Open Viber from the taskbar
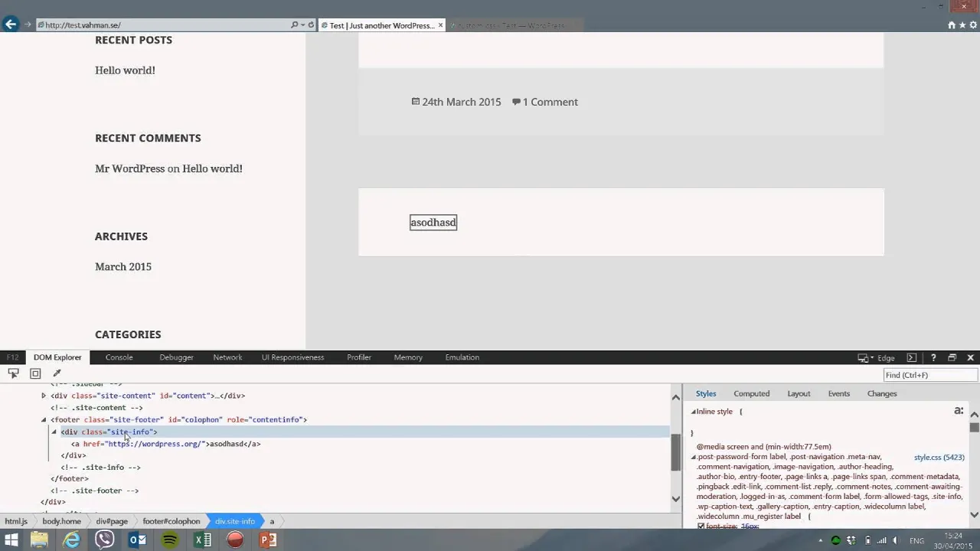Viewport: 980px width, 551px height. 104,540
